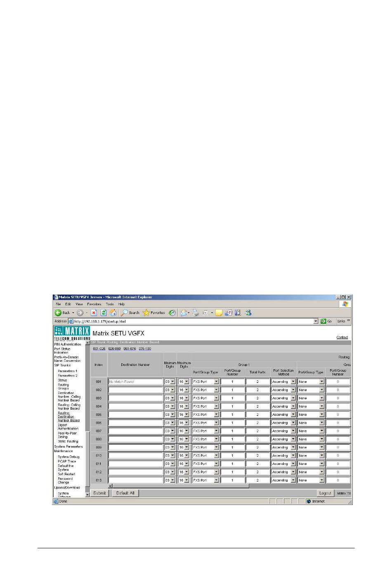This screenshot has width=392, height=578.
Task: Open Maximum Digits dropdown for index 002
Action: click(186, 390)
